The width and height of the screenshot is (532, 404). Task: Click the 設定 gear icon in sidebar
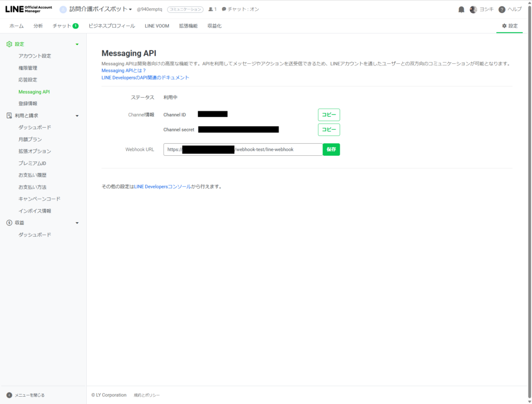pyautogui.click(x=9, y=44)
